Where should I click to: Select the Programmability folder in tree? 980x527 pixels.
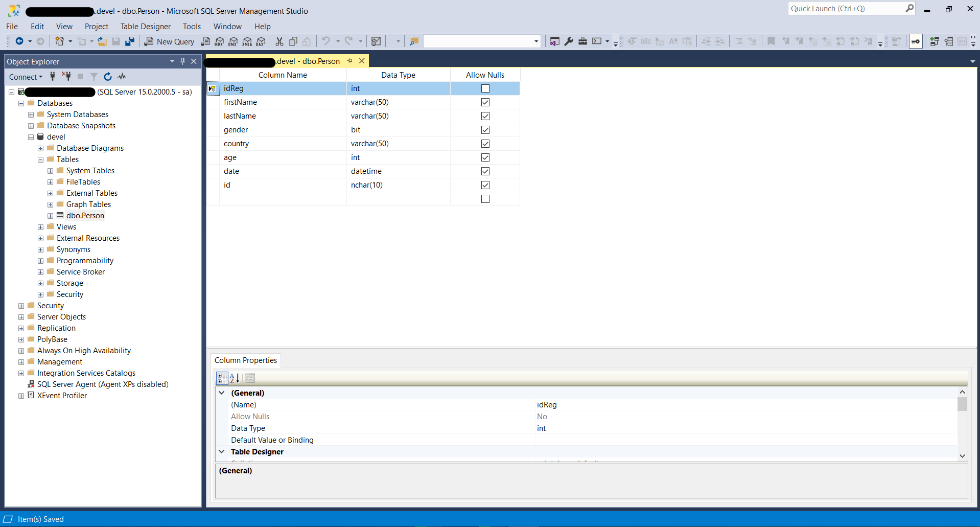[x=85, y=261]
